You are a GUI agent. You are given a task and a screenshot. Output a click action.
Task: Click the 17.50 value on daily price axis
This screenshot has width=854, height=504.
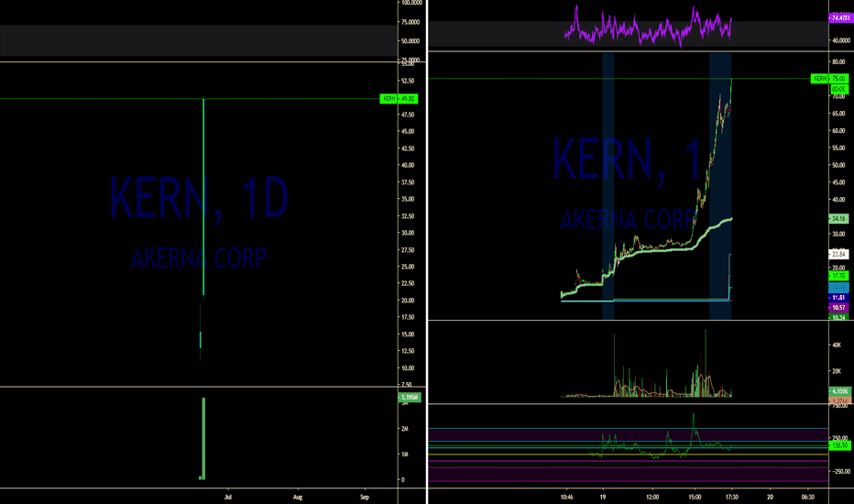pyautogui.click(x=408, y=317)
